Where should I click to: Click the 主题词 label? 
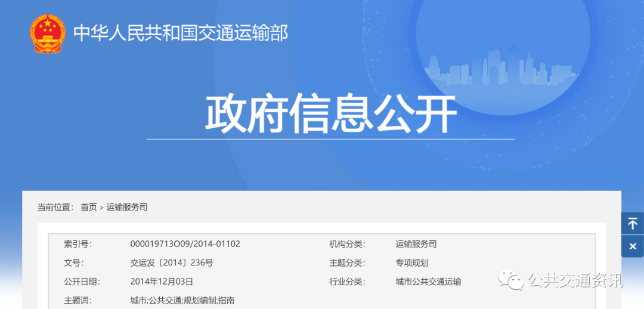point(78,301)
